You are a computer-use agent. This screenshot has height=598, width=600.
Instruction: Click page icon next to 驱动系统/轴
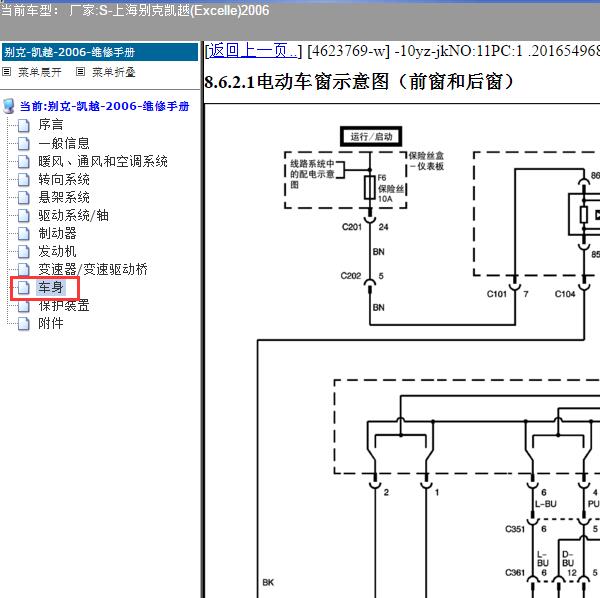pos(24,215)
